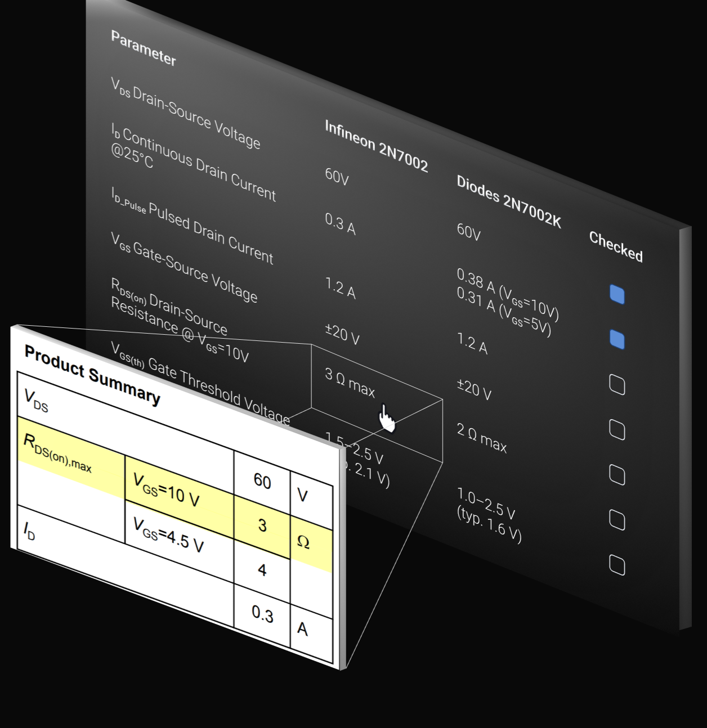Tick the checkbox for Gate Threshold Voltage row
The height and width of the screenshot is (728, 707).
coord(617,520)
